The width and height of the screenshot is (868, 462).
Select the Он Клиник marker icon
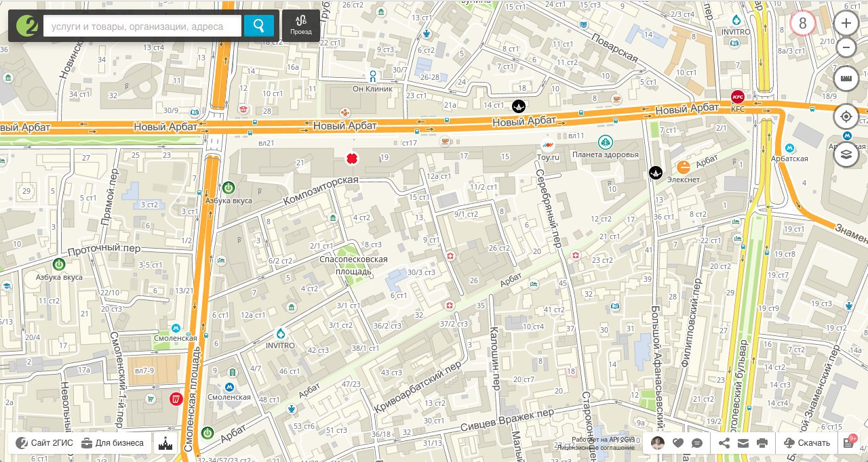(372, 76)
